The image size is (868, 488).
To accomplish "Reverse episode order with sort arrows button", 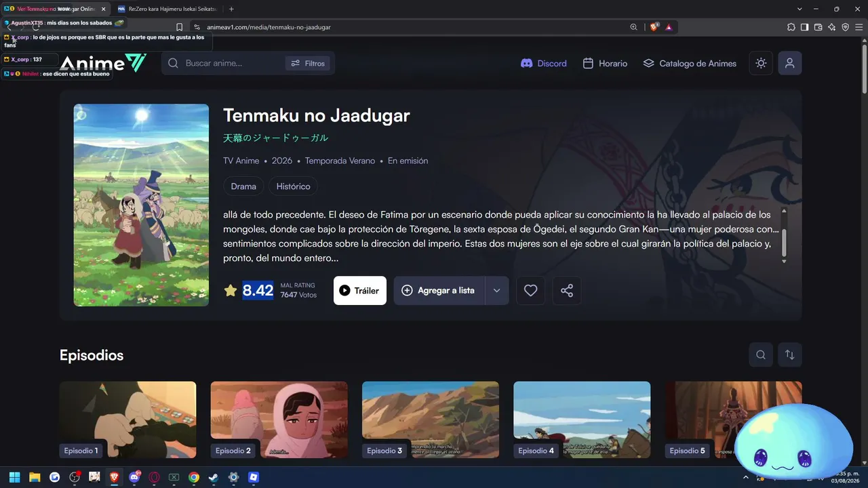I will click(790, 354).
